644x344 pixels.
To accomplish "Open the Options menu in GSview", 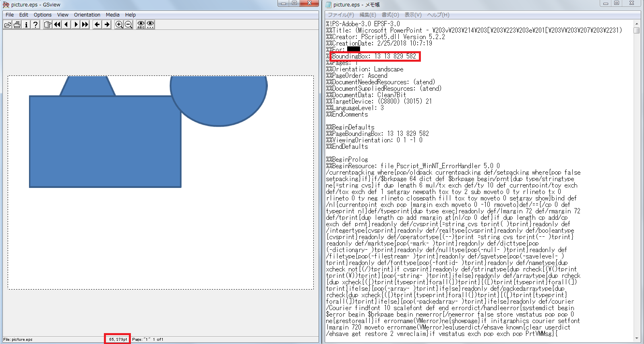I will coord(43,15).
